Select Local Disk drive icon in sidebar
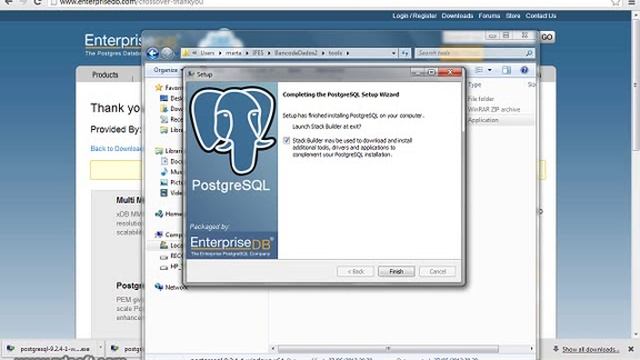640x360 pixels. click(x=164, y=245)
